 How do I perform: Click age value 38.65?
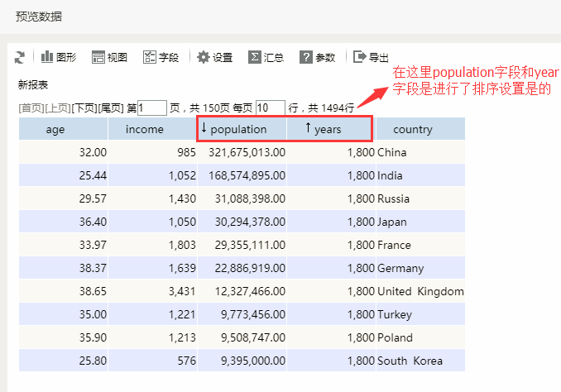93,291
